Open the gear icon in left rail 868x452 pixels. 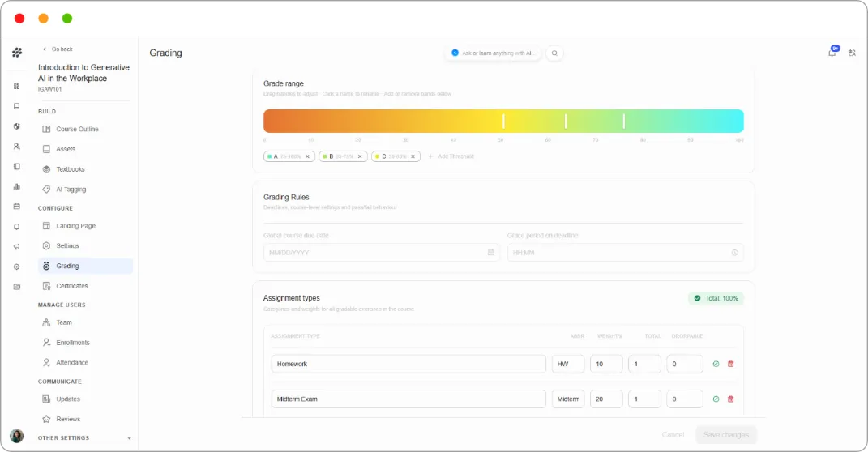point(16,267)
